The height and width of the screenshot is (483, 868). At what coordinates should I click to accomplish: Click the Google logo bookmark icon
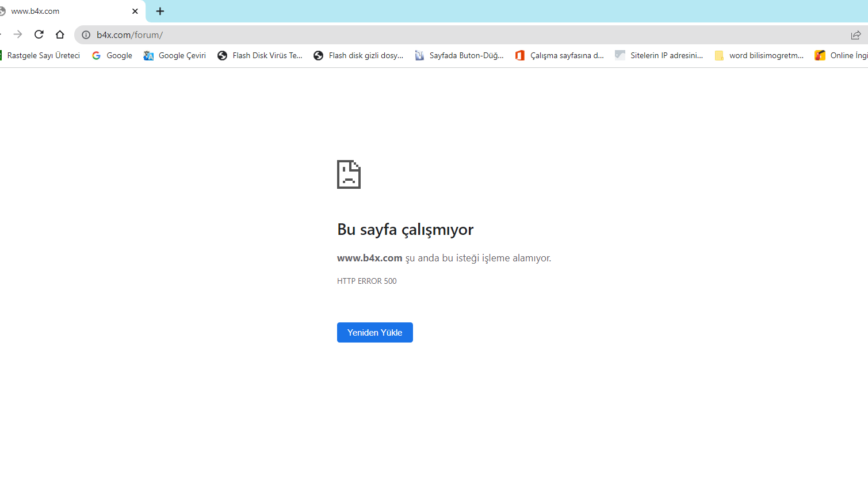point(96,55)
